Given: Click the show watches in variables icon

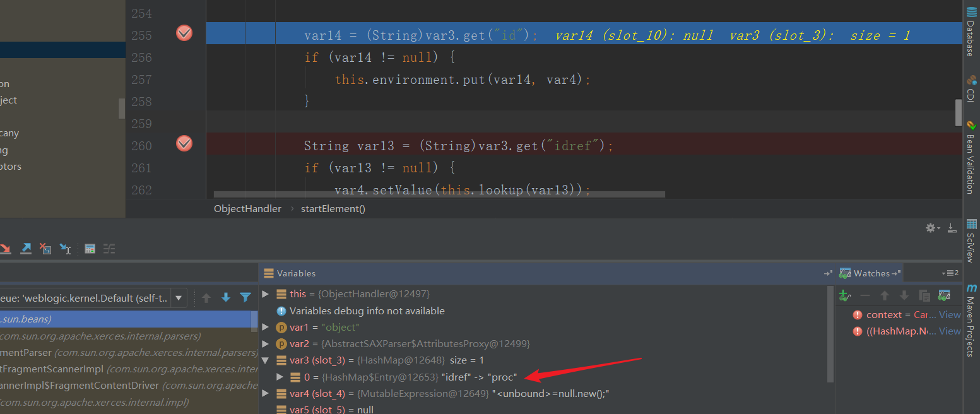Looking at the screenshot, I should 944,295.
